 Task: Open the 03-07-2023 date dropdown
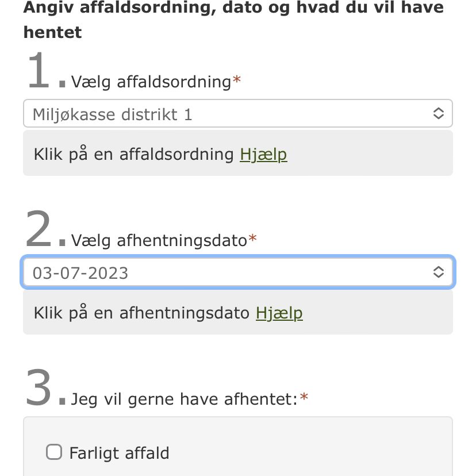230,272
